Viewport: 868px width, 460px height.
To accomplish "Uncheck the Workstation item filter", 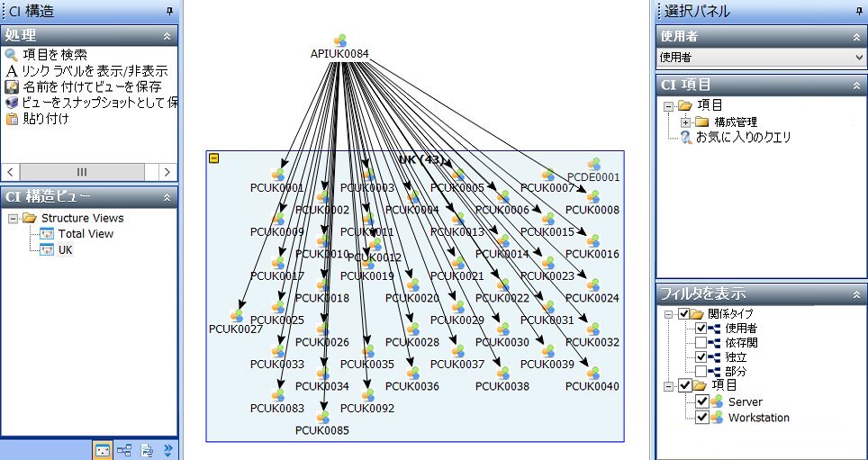I will 702,417.
